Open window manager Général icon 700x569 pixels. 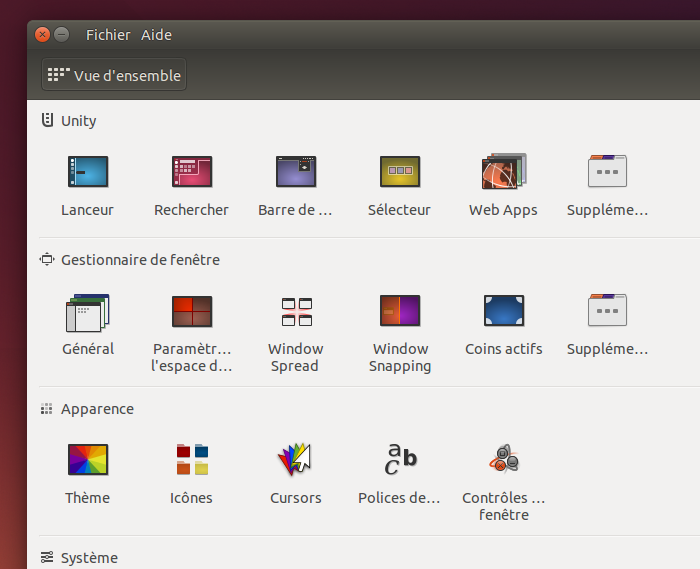pos(87,312)
